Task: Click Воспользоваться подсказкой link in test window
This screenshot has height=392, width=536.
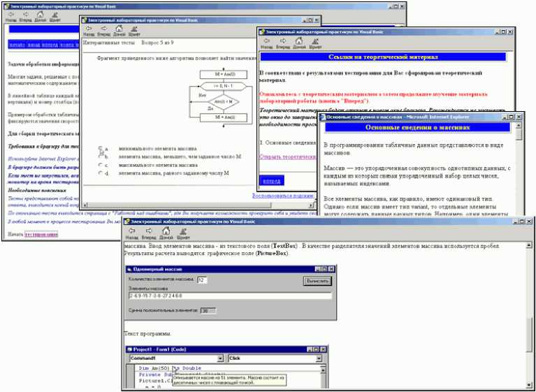Action: (283, 196)
